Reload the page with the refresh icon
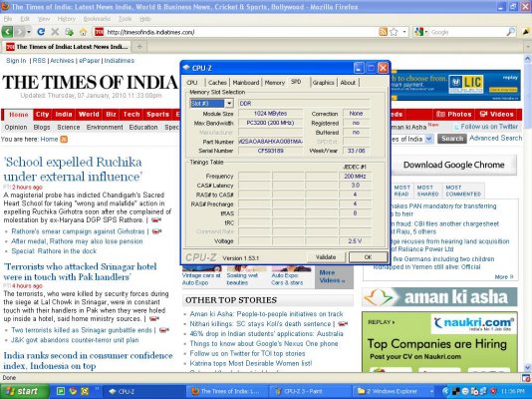The image size is (532, 399). point(41,32)
